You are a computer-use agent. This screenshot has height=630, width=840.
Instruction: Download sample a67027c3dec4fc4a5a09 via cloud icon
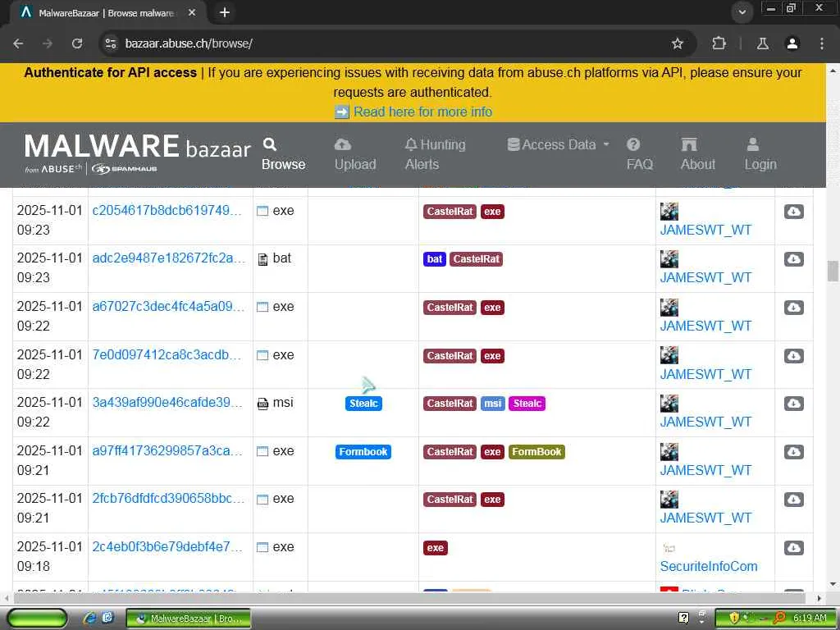point(793,308)
